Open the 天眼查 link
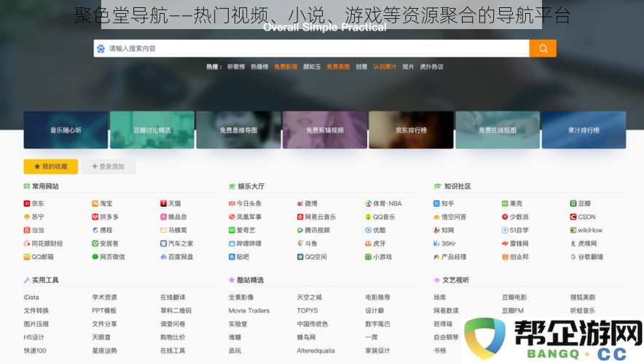Image resolution: width=644 pixels, height=364 pixels. tap(101, 337)
